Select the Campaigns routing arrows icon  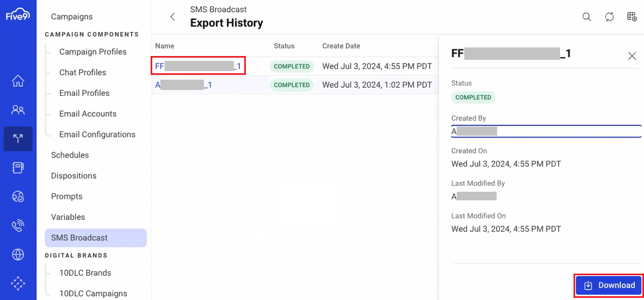click(x=18, y=139)
